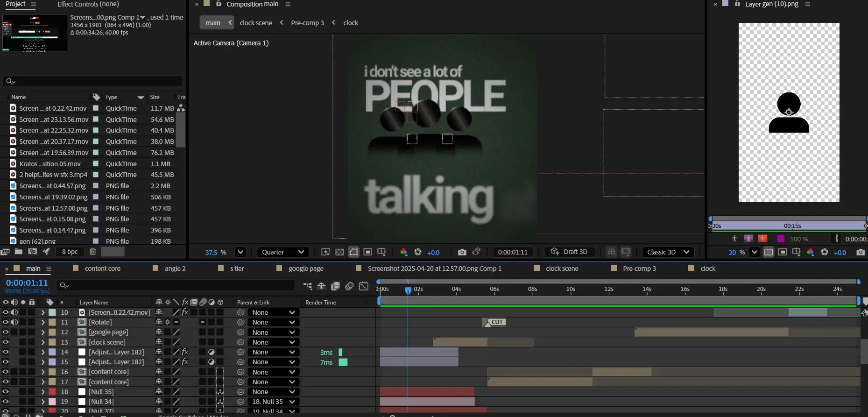The image size is (868, 417).
Task: Click the Take Snapshot camera icon
Action: pos(462,252)
